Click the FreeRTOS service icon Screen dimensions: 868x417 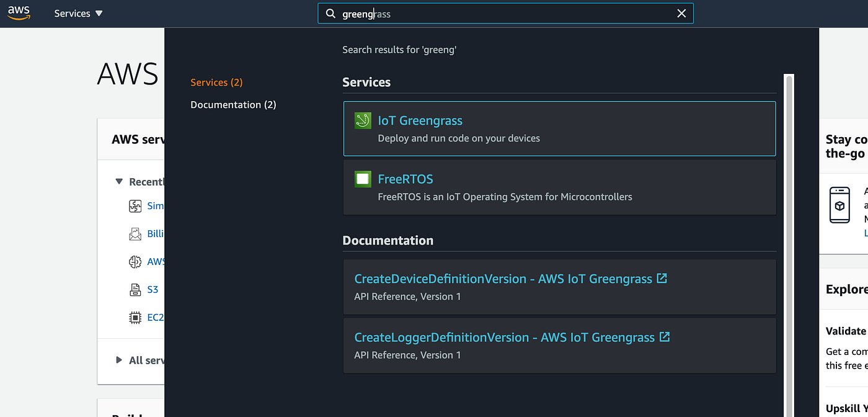click(x=363, y=179)
